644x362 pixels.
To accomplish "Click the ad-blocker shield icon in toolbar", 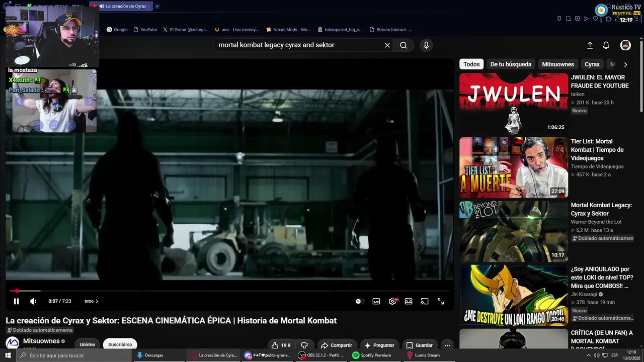I will pos(578,19).
